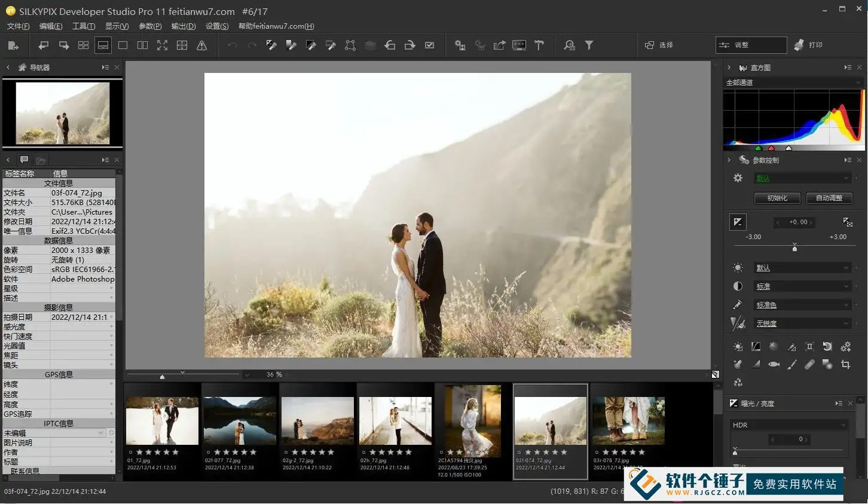Viewport: 868px width, 504px height.
Task: Click the rotate left toolbar icon
Action: [x=390, y=44]
